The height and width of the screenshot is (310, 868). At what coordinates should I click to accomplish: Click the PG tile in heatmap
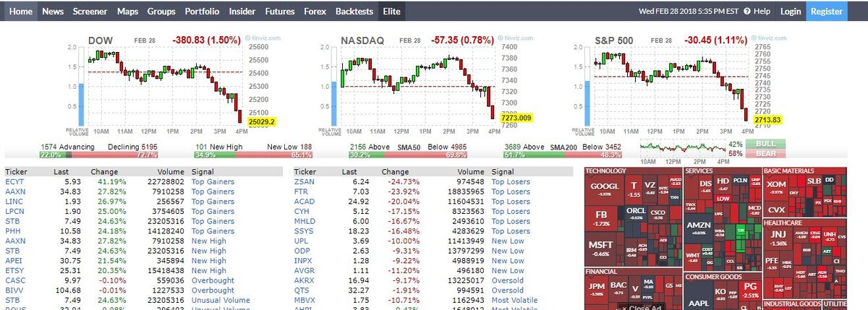point(751,290)
